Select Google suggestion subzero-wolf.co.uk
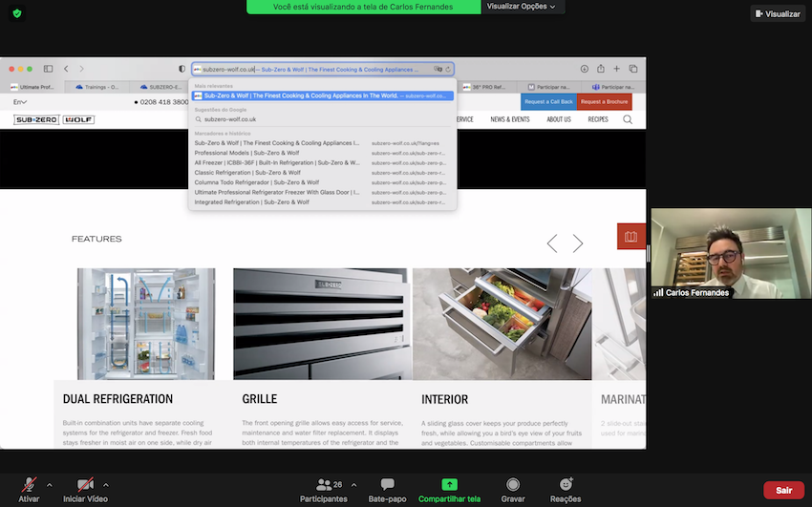The image size is (812, 507). 323,119
